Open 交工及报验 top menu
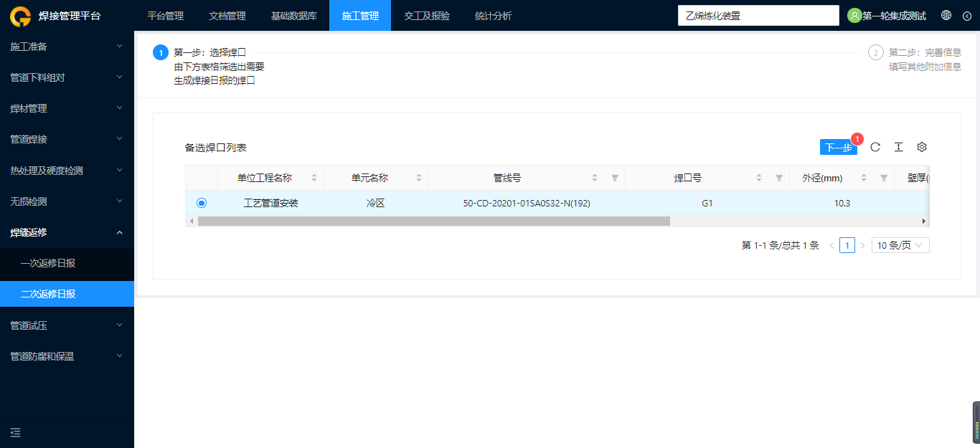The image size is (980, 448). [427, 16]
